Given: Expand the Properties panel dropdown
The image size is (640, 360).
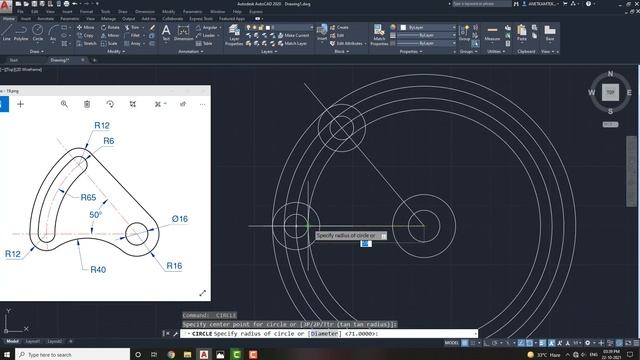Looking at the screenshot, I should (411, 51).
